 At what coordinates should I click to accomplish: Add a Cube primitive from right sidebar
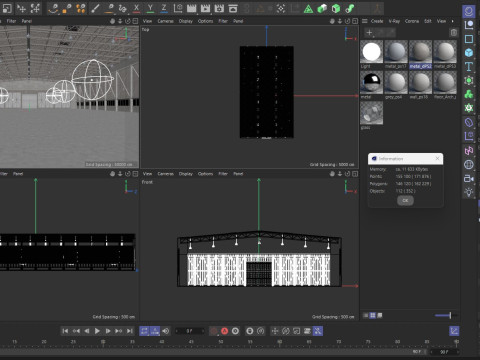pyautogui.click(x=469, y=53)
